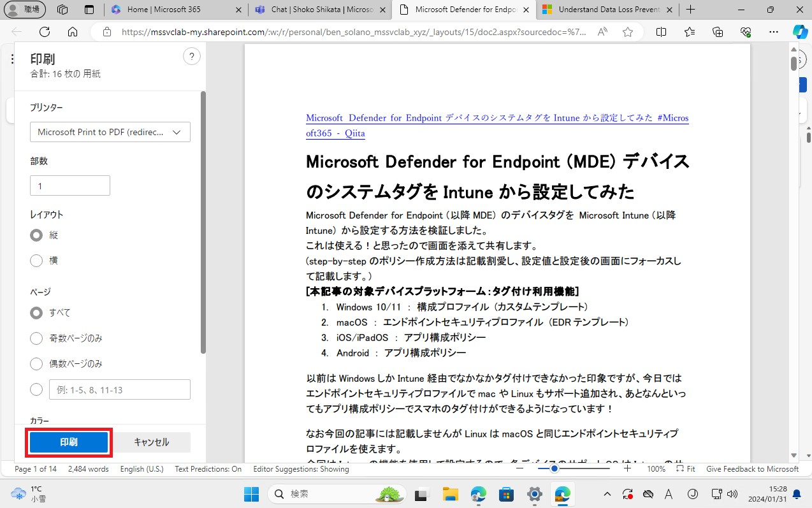The height and width of the screenshot is (508, 812).
Task: Open Microsoft Store from the taskbar
Action: tap(507, 494)
